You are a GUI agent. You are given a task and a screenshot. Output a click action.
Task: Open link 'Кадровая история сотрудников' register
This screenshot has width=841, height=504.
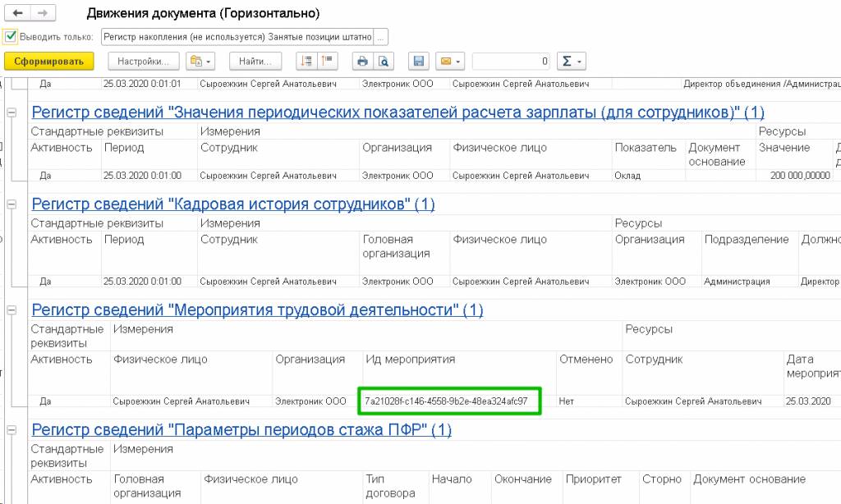click(x=232, y=204)
